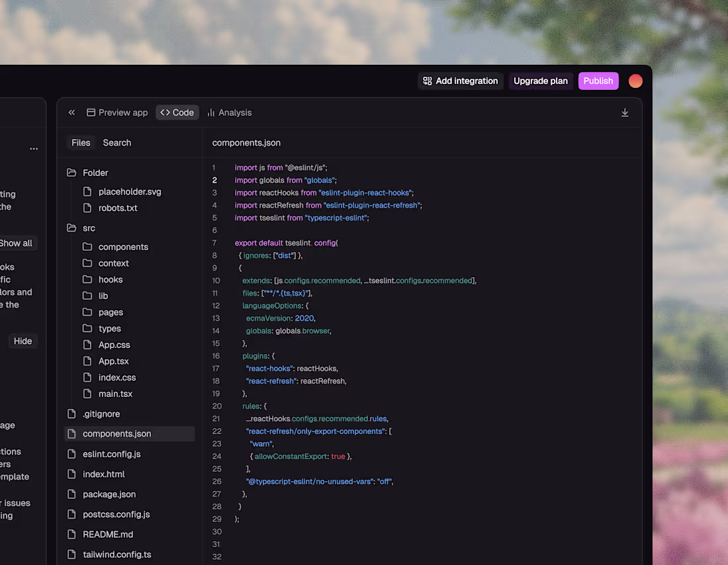Collapse the editor panel with double-chevron icon
Screen dimensions: 728x565
click(x=71, y=112)
